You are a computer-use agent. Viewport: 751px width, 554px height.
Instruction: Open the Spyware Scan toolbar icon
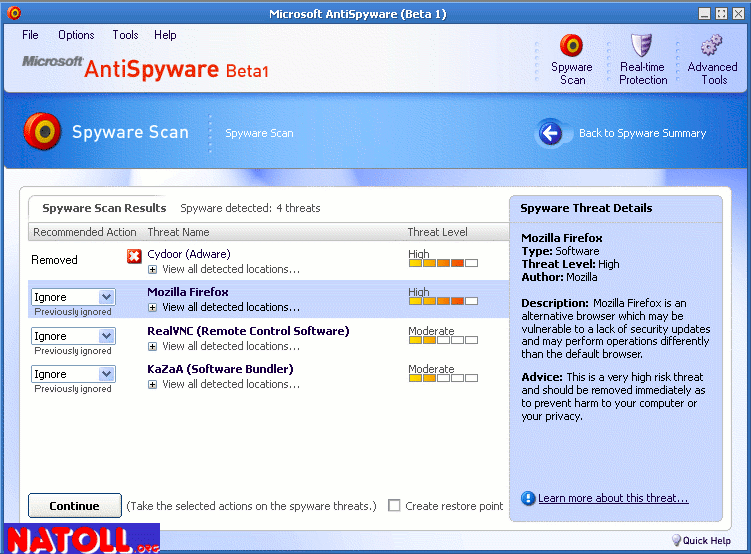click(x=571, y=45)
